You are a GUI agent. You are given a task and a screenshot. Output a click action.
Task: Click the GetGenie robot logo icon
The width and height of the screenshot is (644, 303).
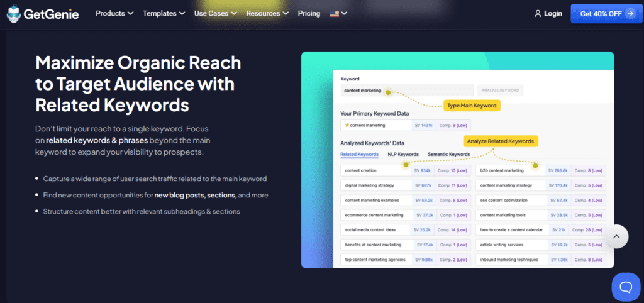(x=14, y=14)
